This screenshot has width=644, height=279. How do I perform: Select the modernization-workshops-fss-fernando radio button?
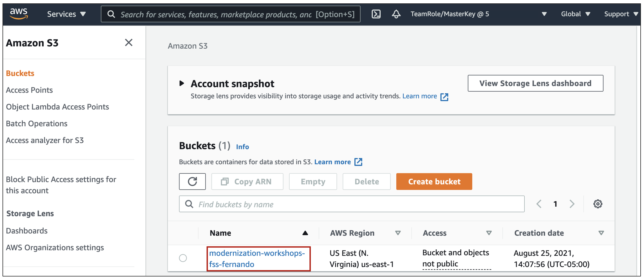coord(183,258)
